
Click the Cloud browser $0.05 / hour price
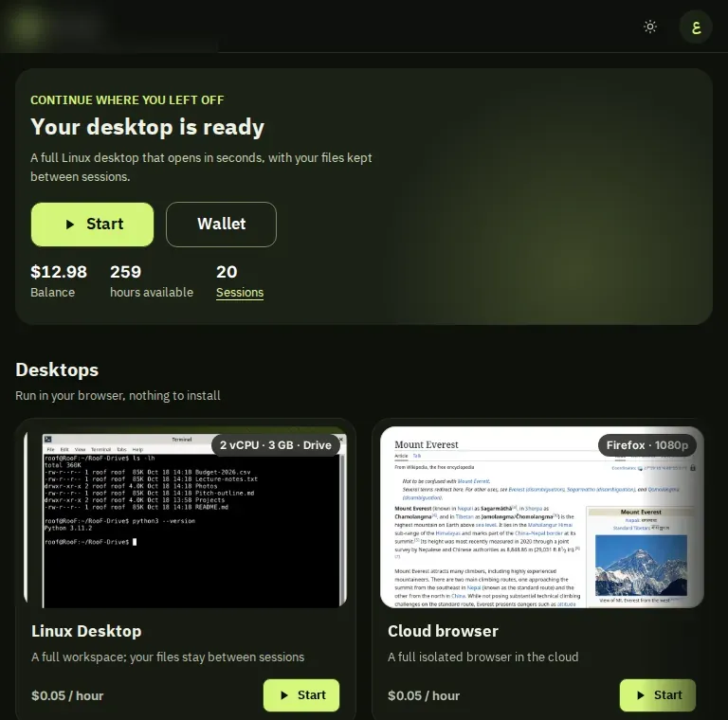pyautogui.click(x=424, y=696)
